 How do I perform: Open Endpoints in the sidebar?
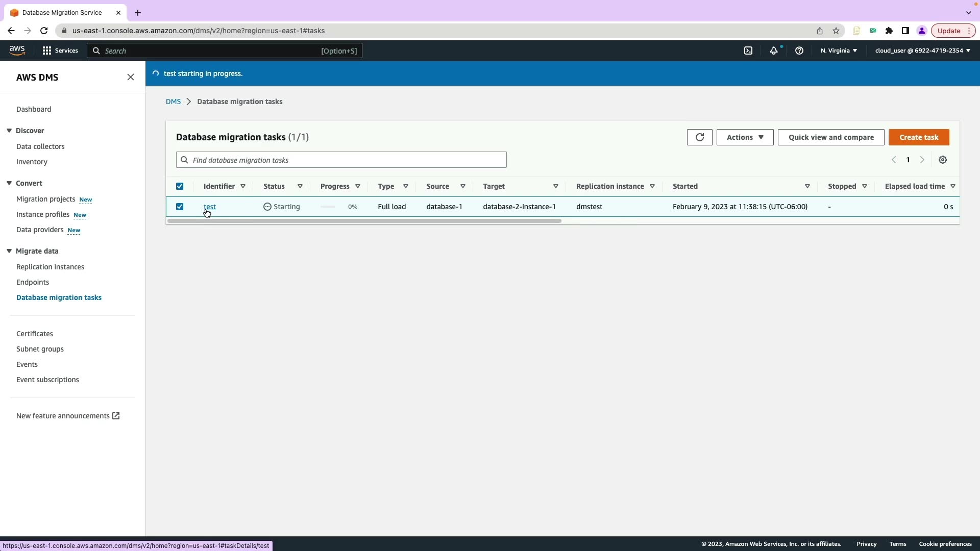click(x=33, y=282)
